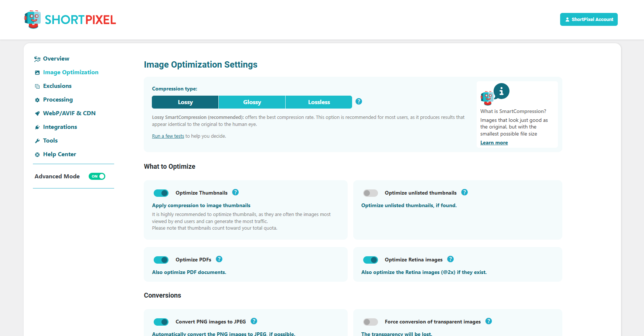Select the Lossless compression type

[x=319, y=102]
